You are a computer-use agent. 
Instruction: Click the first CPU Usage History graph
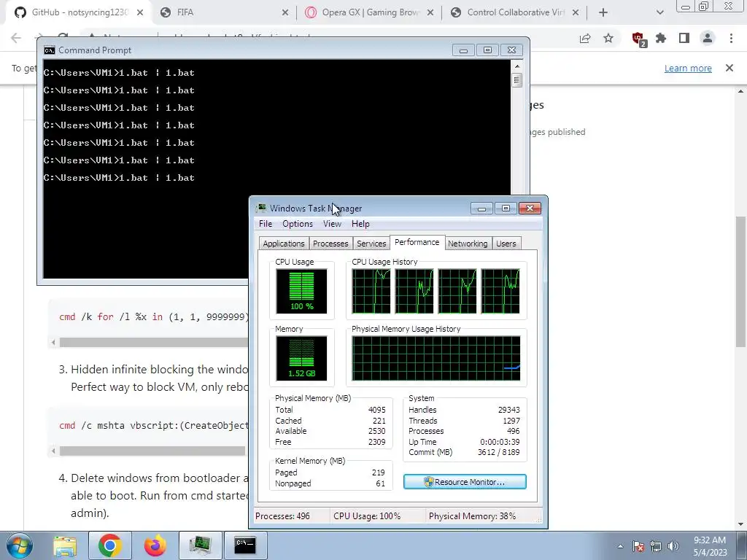pyautogui.click(x=371, y=292)
